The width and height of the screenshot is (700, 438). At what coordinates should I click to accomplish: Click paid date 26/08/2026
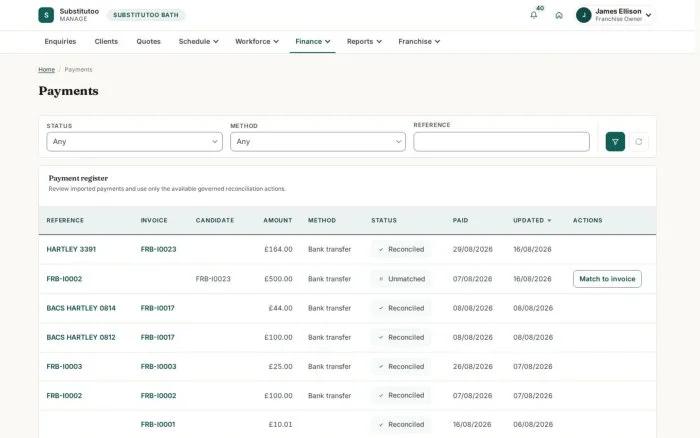[473, 367]
